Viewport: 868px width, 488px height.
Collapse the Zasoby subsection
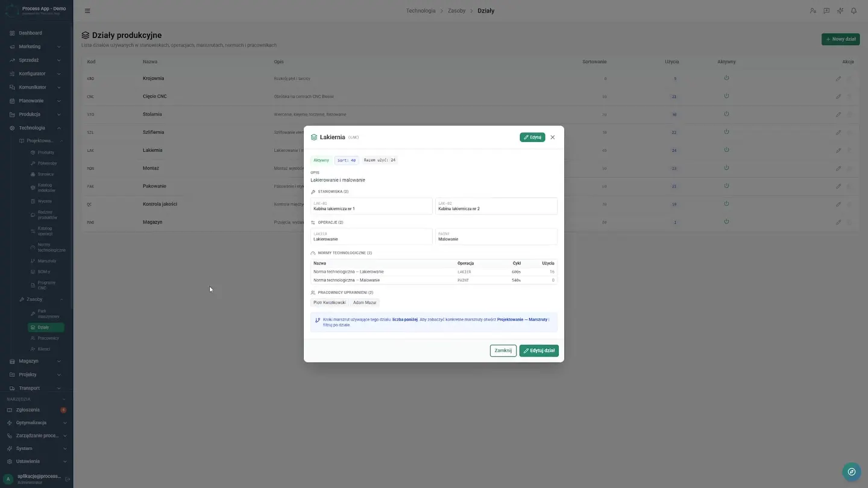pos(40,299)
